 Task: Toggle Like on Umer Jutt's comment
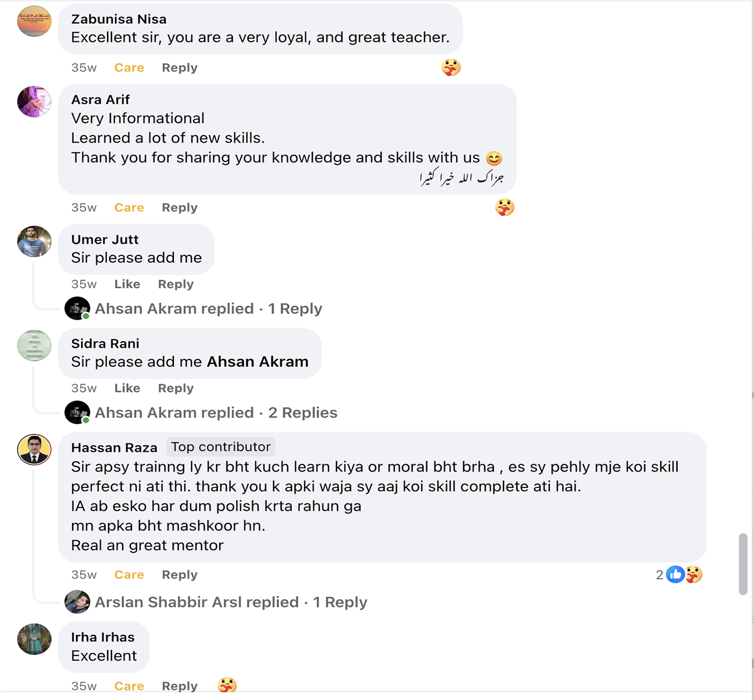click(127, 284)
